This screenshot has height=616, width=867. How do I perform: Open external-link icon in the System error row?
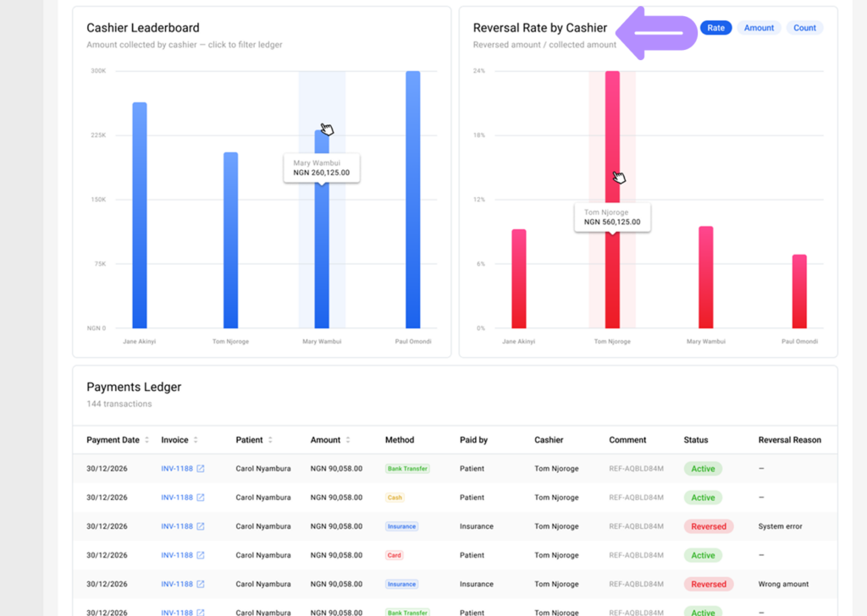point(200,526)
